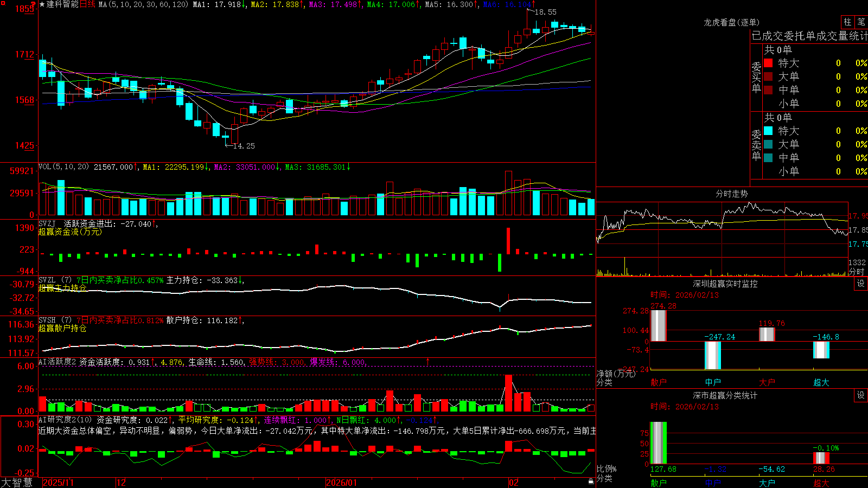Click the 超大 ratio bar labeled 28.26

pos(821,458)
